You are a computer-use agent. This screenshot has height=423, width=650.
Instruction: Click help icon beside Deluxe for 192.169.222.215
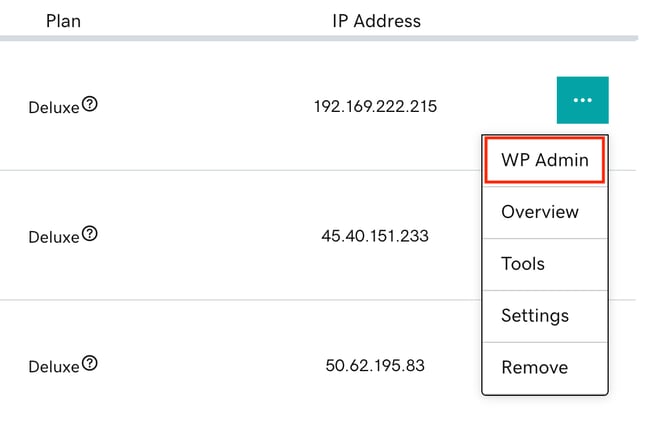(x=90, y=103)
